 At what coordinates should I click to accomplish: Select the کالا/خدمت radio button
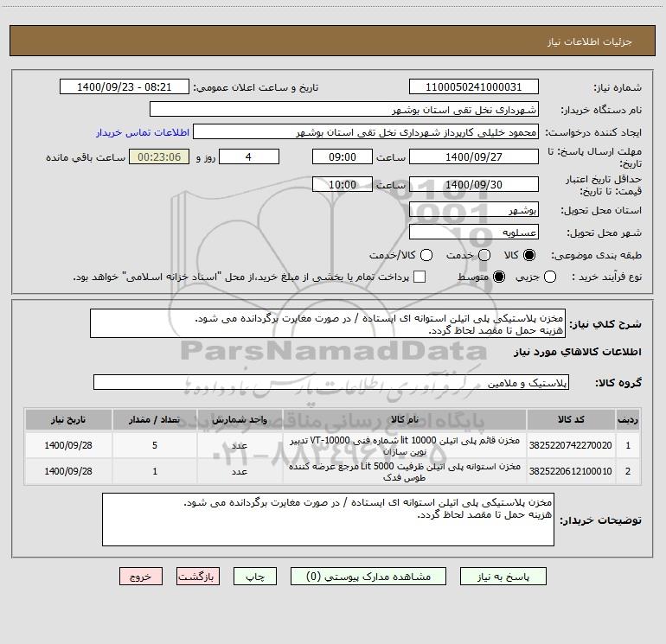pos(426,255)
